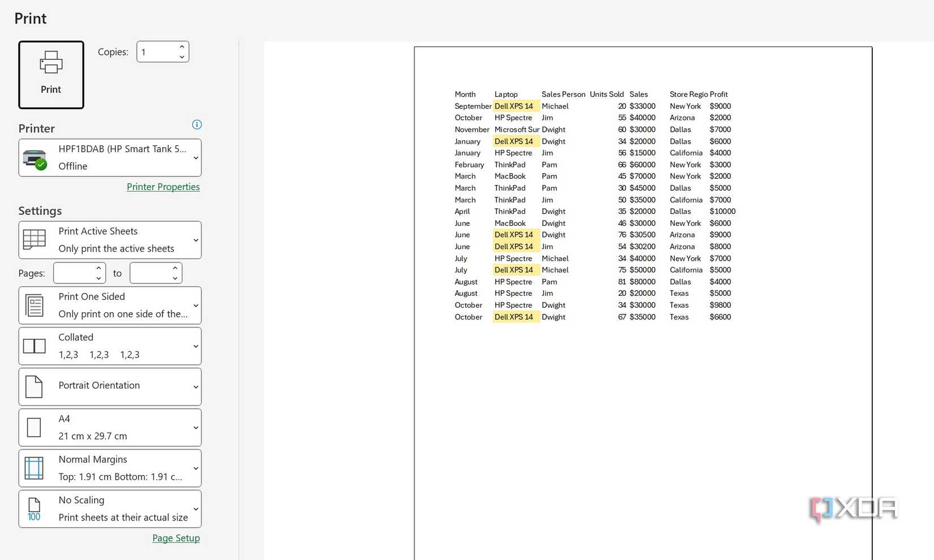Click the Normal Margins icon
The image size is (934, 560).
(x=34, y=468)
